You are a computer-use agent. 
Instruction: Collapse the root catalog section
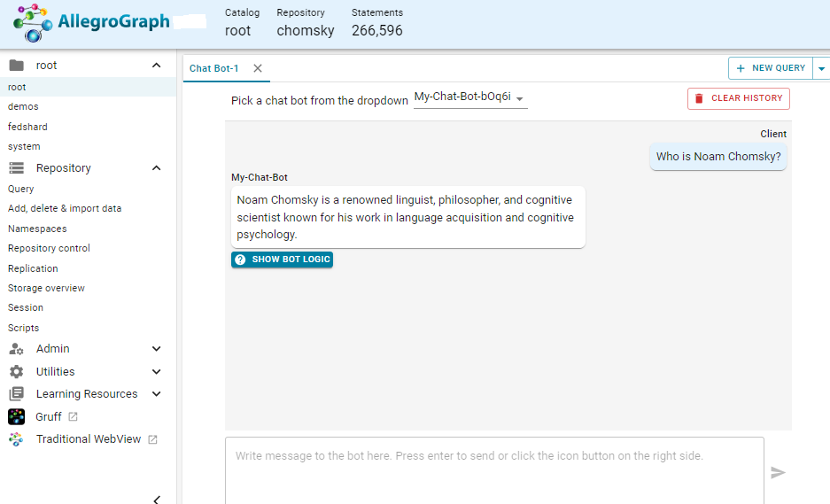[157, 66]
